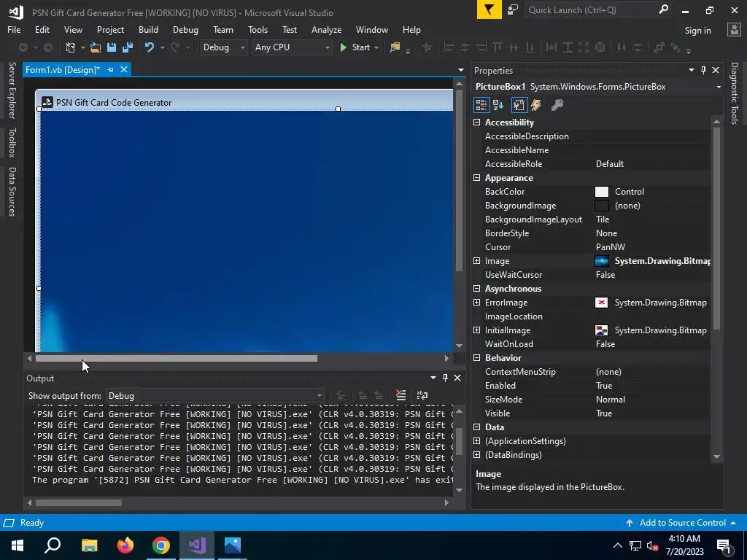
Task: Open the Data Sources side tab
Action: pos(12,192)
